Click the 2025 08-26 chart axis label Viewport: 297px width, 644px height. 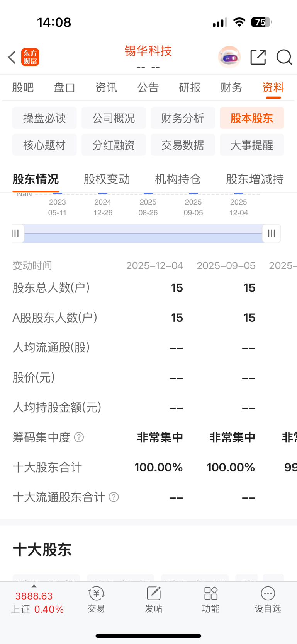click(148, 207)
